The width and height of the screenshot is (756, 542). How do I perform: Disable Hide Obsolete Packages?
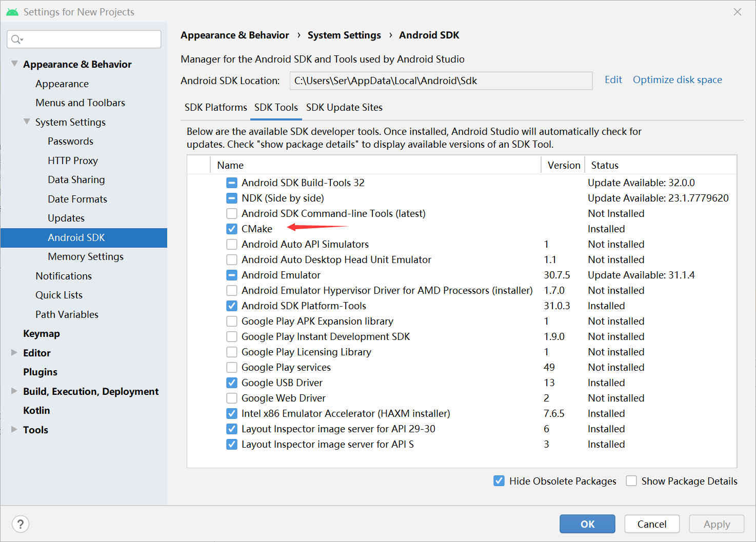(499, 481)
